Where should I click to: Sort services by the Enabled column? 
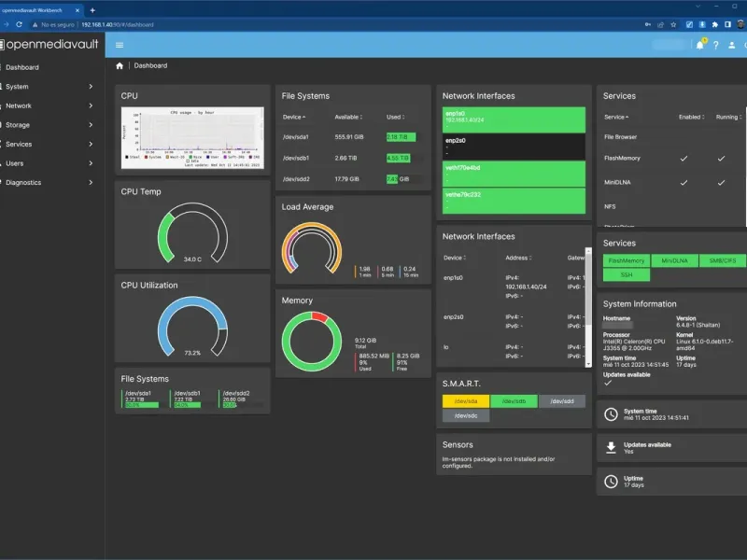tap(691, 118)
